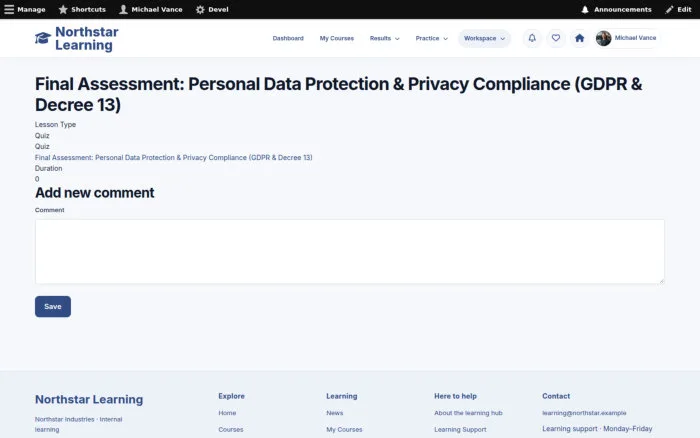The image size is (700, 438).
Task: Open footer My Courses link
Action: (x=344, y=430)
